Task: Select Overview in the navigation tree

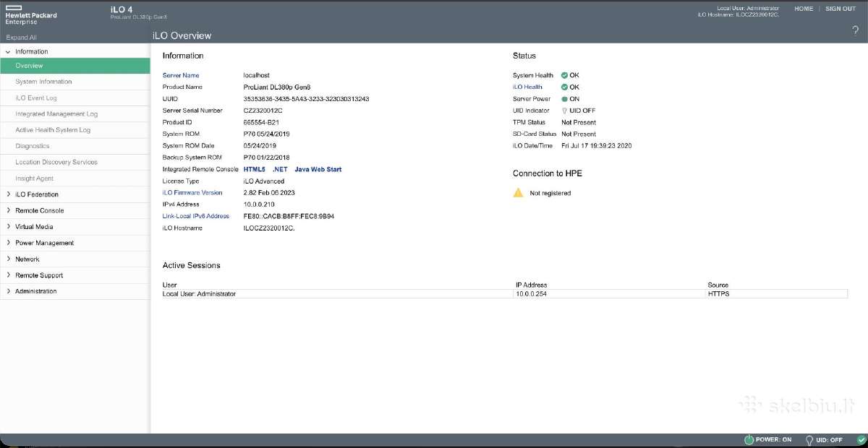Action: click(x=75, y=66)
